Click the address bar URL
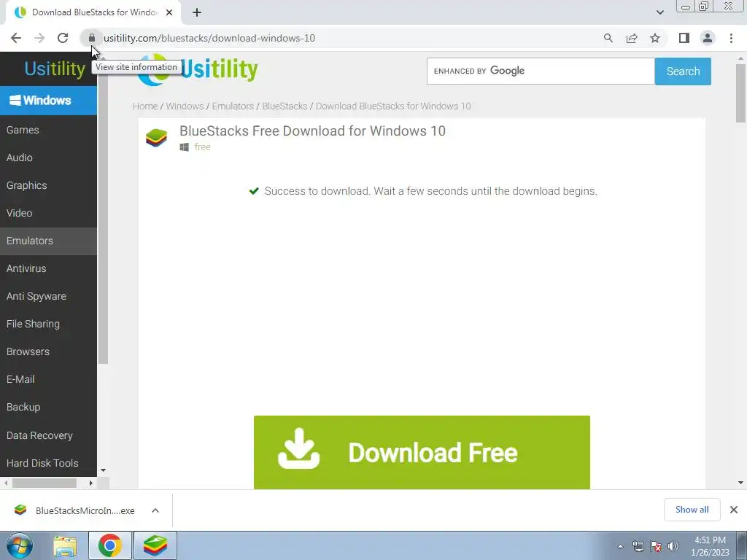 [209, 38]
